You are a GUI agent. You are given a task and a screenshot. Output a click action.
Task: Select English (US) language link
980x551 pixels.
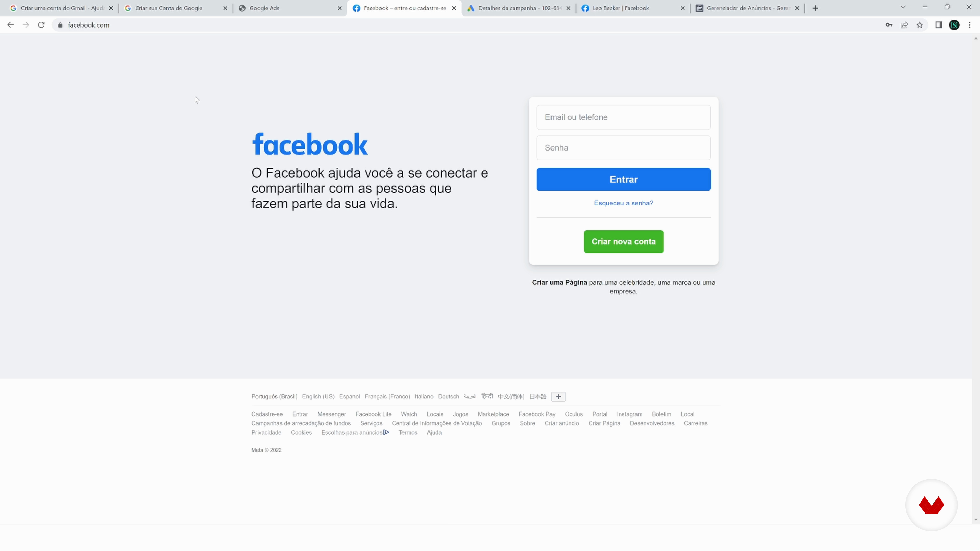[318, 397]
